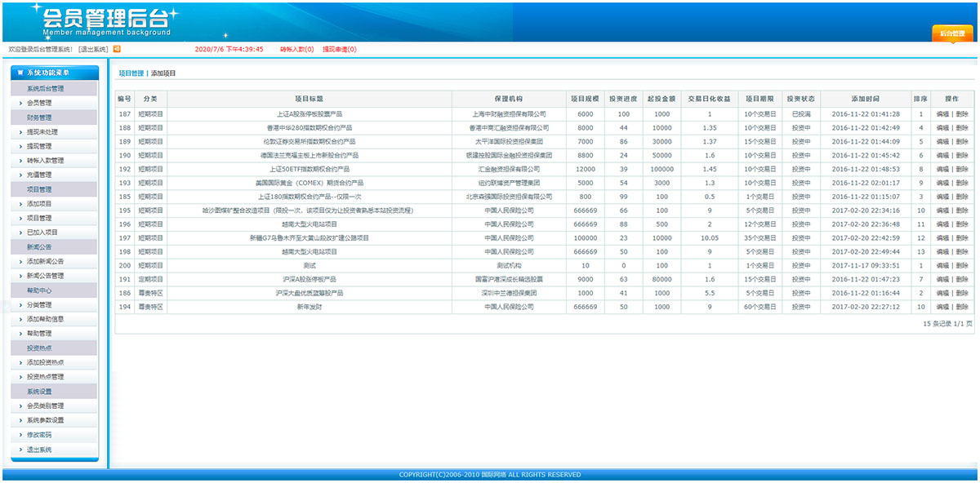Screen dimensions: 980x483
Task: Click the 系统设置 section header
Action: point(54,392)
